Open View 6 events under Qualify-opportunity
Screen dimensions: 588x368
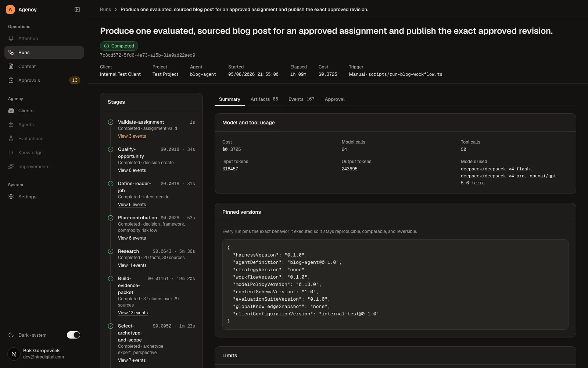tap(132, 170)
